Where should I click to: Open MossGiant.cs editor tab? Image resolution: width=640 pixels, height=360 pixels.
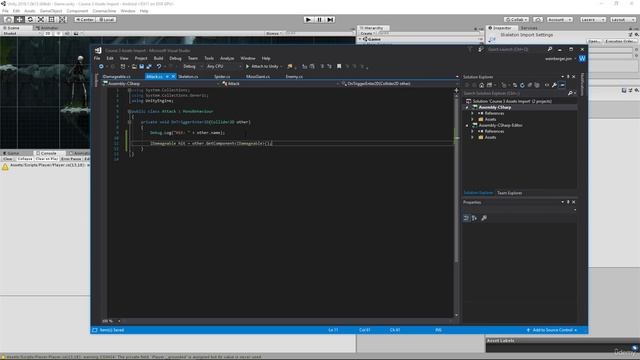pos(258,76)
